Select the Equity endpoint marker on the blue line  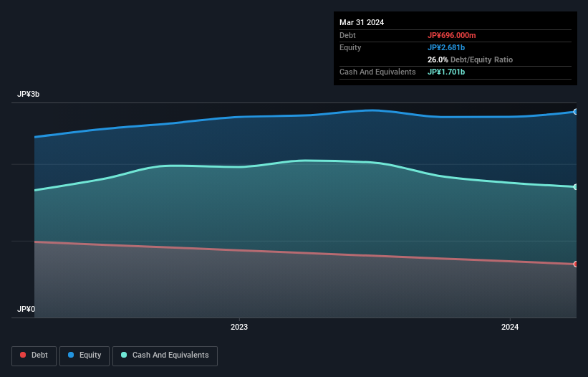click(576, 112)
